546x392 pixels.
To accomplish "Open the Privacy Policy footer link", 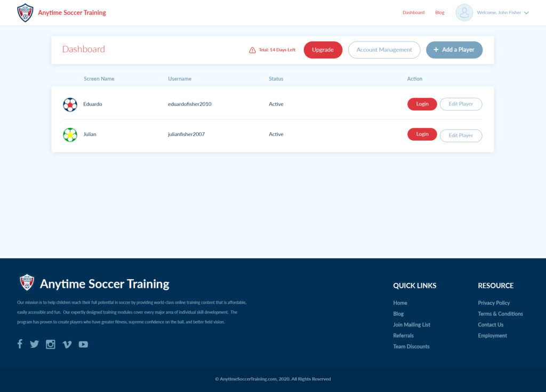I will pyautogui.click(x=494, y=303).
